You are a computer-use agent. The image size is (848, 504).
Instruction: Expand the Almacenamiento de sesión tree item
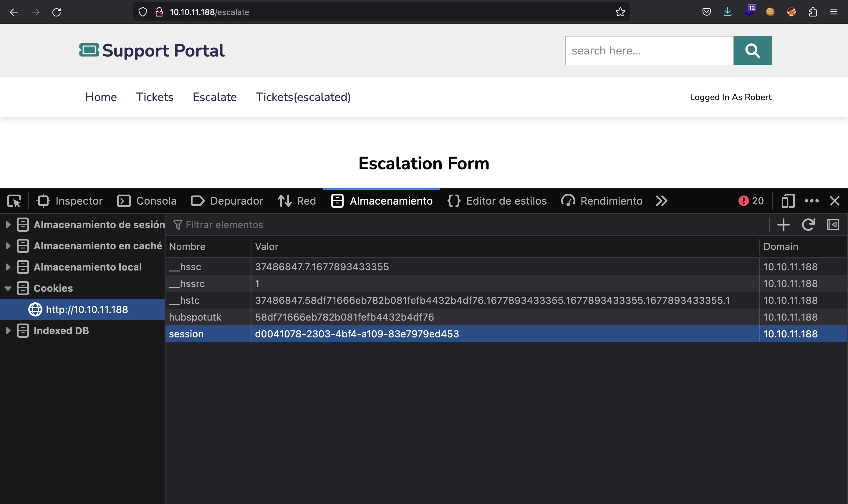(x=9, y=224)
